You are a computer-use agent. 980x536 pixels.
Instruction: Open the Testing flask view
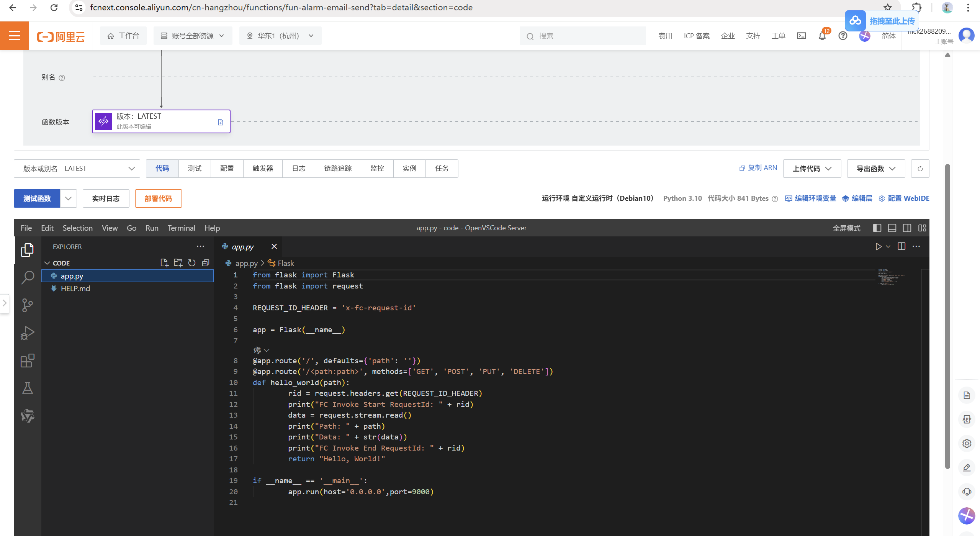click(x=27, y=388)
